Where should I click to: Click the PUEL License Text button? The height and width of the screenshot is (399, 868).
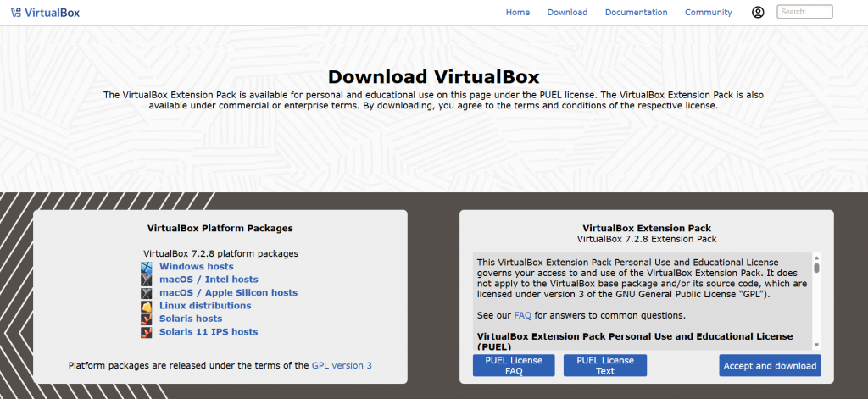pyautogui.click(x=605, y=365)
